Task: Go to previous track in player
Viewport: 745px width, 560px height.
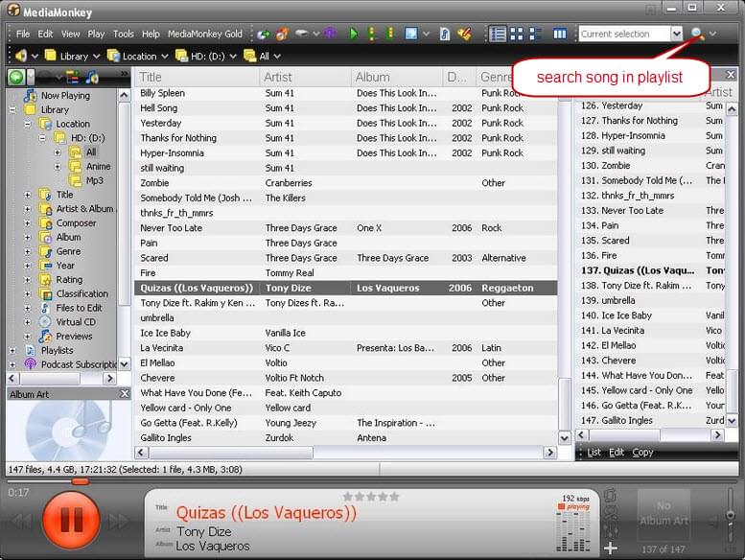Action: (x=21, y=521)
